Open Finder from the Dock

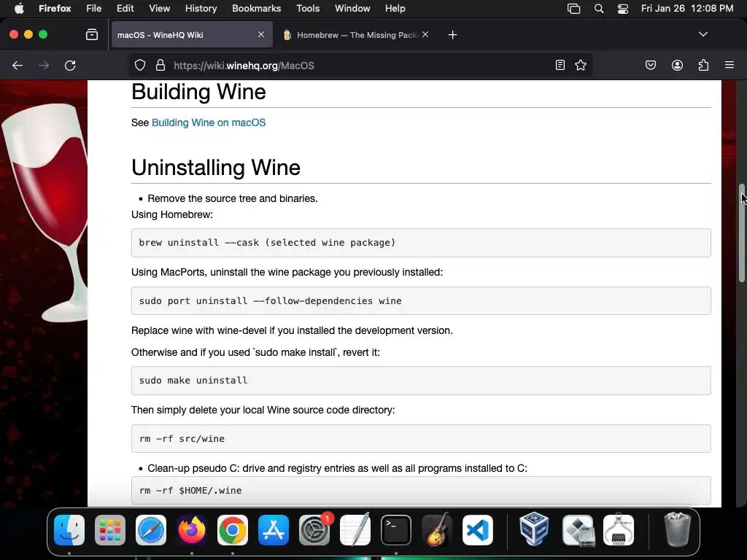coord(69,530)
